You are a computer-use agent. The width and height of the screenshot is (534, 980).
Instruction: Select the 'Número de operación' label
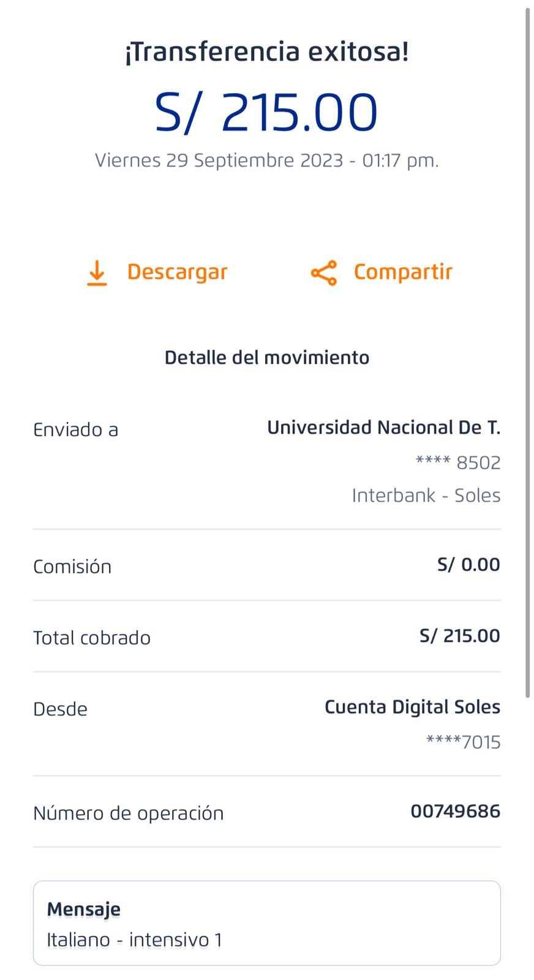pyautogui.click(x=129, y=813)
